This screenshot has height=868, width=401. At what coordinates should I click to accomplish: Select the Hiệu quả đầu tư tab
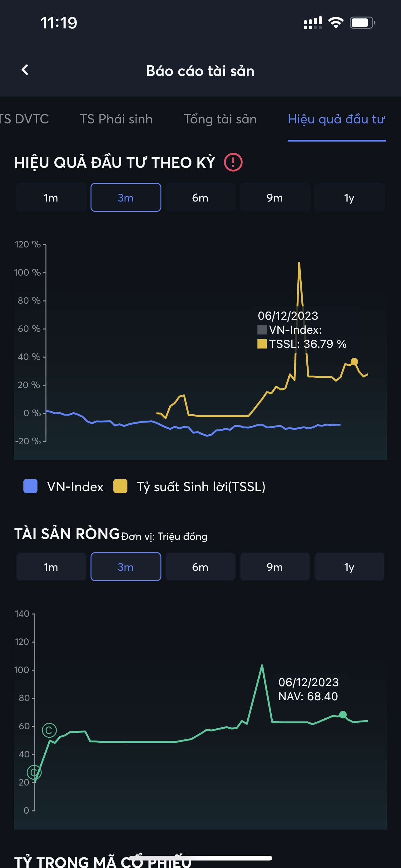pyautogui.click(x=336, y=119)
